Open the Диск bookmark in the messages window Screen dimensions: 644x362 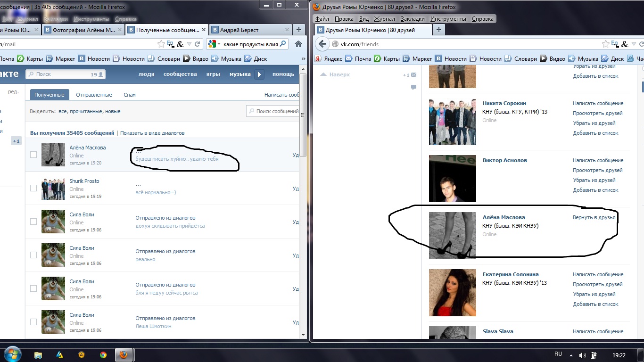click(256, 59)
